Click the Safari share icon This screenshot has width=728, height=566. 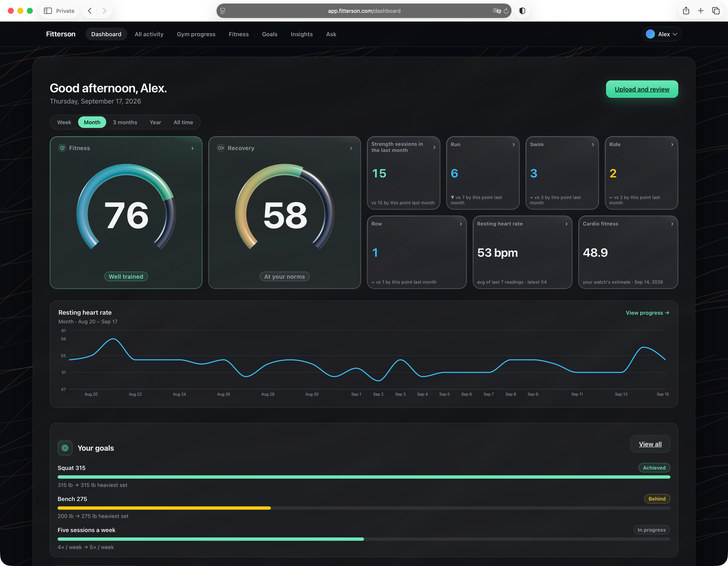pos(686,11)
